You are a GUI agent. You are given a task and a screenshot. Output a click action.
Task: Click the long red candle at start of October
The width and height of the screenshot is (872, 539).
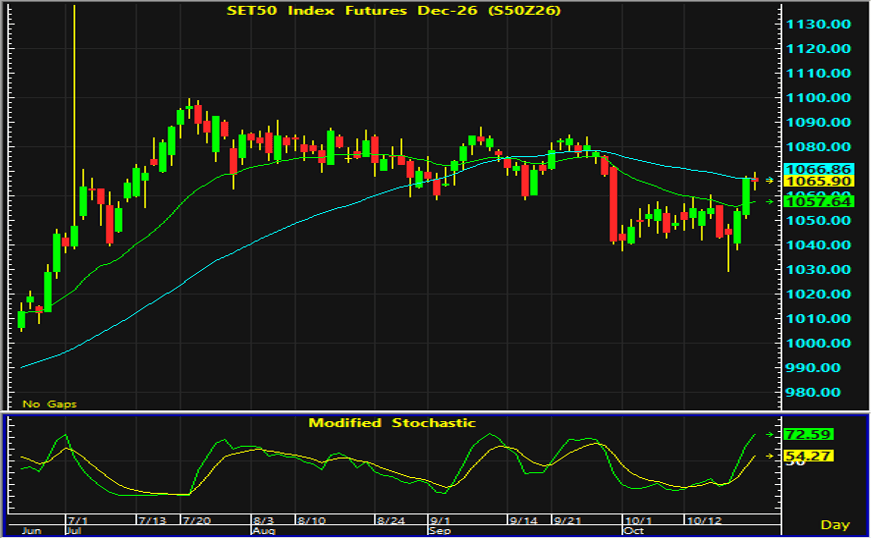(x=613, y=205)
